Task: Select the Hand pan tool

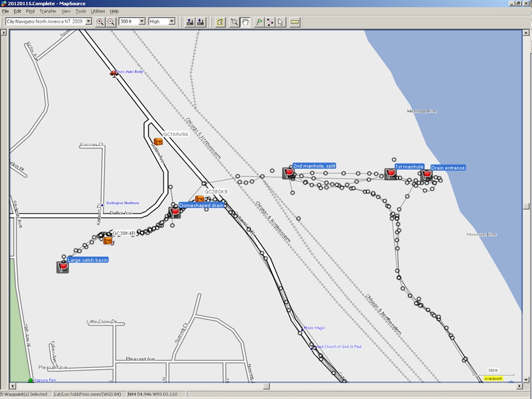Action: point(246,22)
